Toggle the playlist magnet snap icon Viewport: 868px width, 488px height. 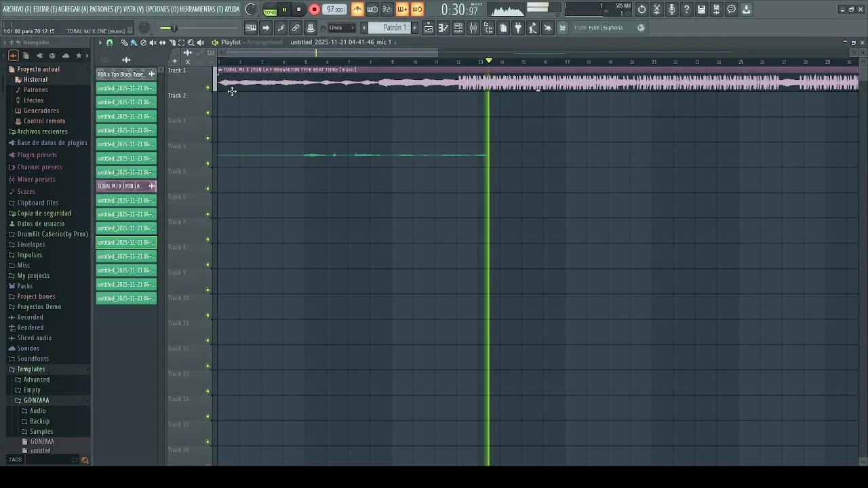[x=110, y=43]
